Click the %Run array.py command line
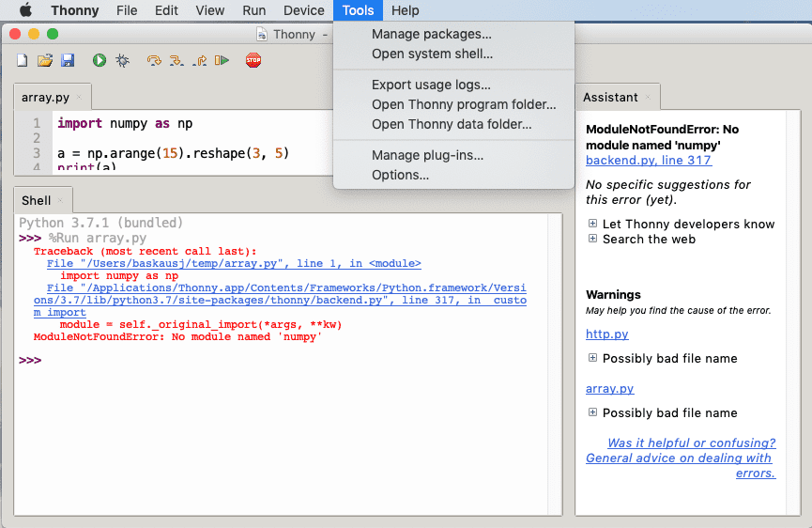The width and height of the screenshot is (812, 528). coord(98,238)
